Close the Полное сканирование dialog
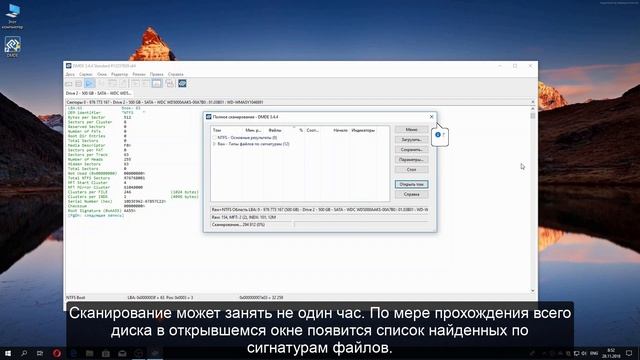 click(x=431, y=117)
